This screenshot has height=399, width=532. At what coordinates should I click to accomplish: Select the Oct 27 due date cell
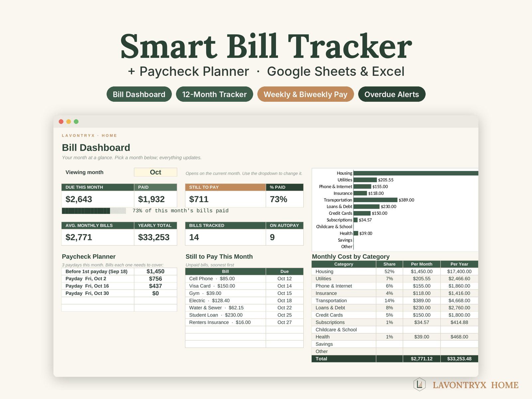tap(285, 323)
